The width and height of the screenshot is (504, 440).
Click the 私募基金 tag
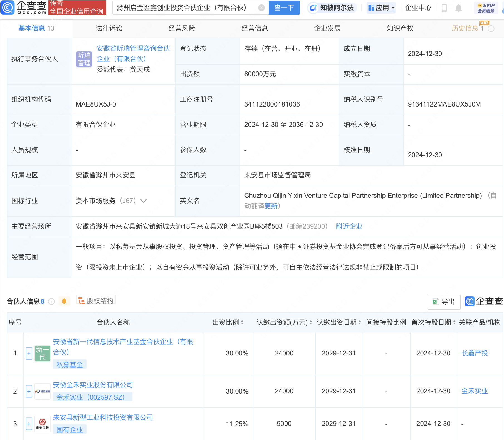coord(70,365)
